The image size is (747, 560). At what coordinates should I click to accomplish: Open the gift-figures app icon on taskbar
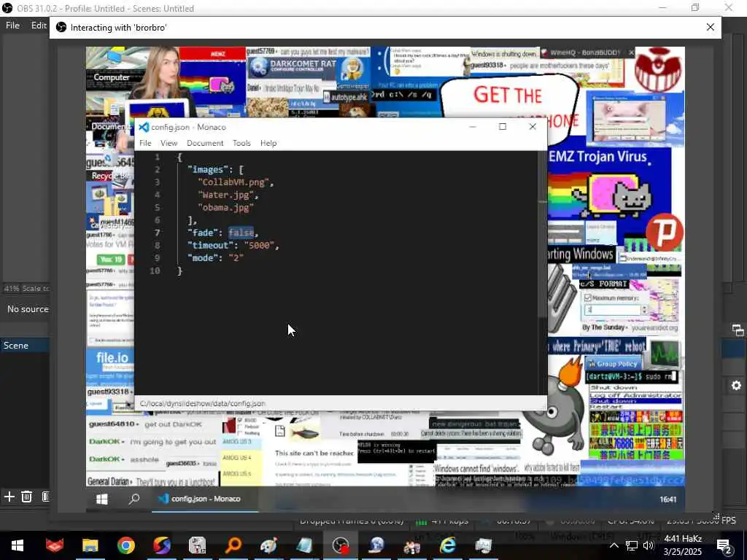[x=411, y=545]
